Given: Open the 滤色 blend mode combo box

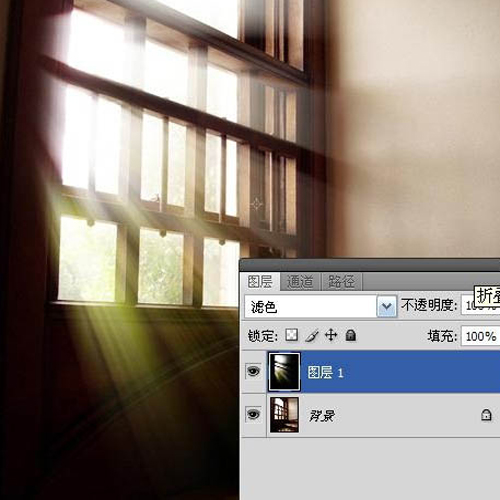Looking at the screenshot, I should (320, 306).
